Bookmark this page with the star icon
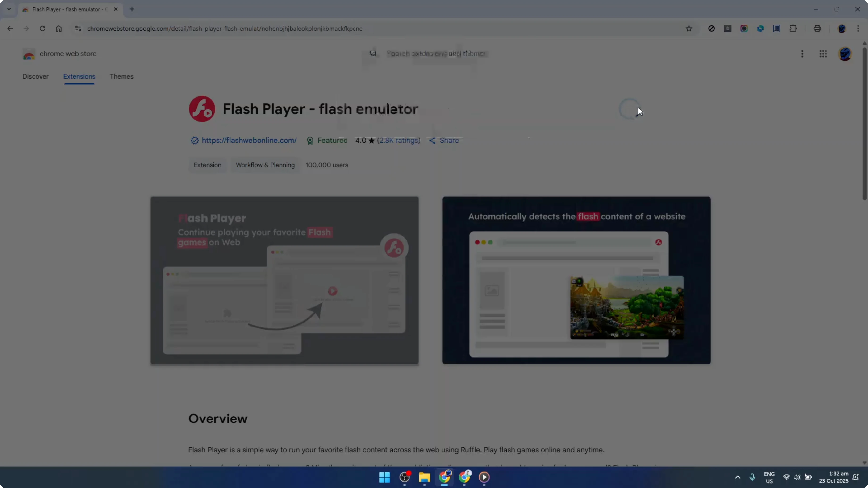Viewport: 868px width, 488px height. [x=689, y=28]
